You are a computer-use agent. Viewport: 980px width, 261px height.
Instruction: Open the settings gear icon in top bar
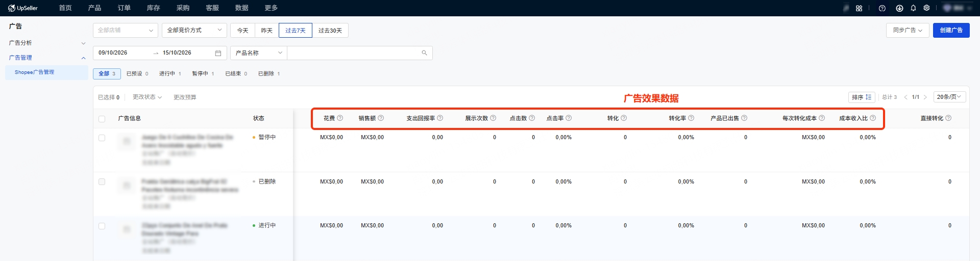[x=926, y=8]
